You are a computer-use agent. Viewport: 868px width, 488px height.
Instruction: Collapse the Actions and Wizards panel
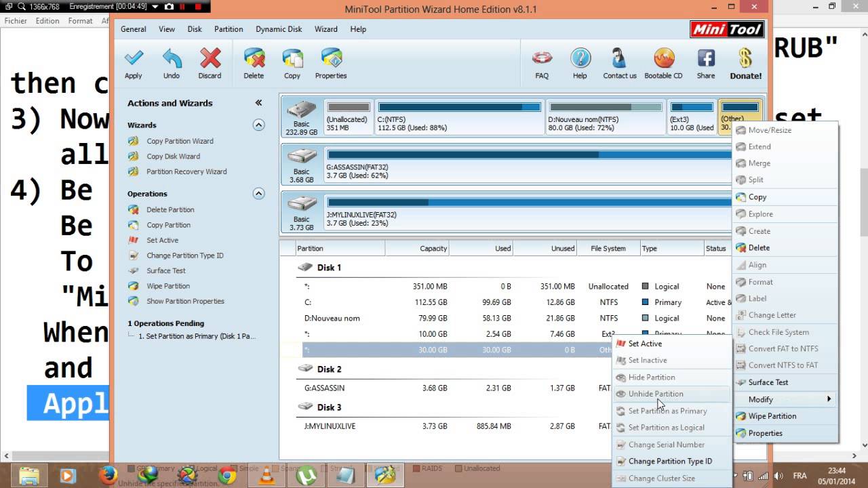click(x=258, y=102)
